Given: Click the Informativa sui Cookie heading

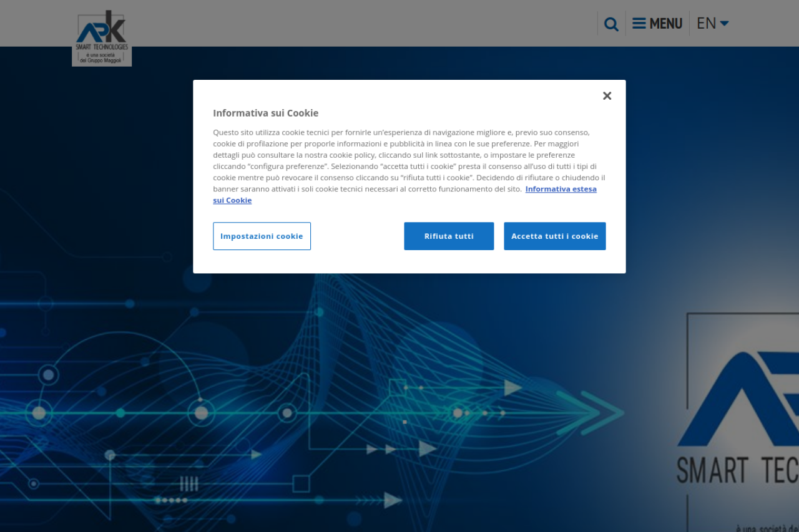Looking at the screenshot, I should point(265,113).
